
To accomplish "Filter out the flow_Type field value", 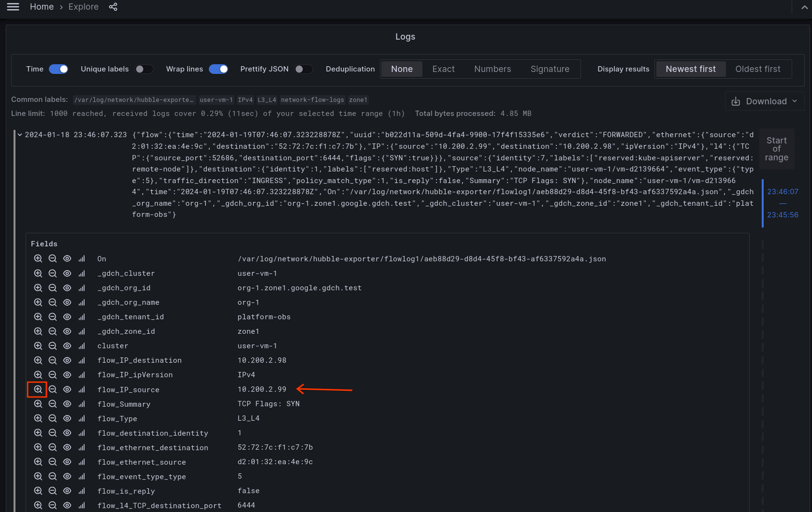I will point(53,418).
